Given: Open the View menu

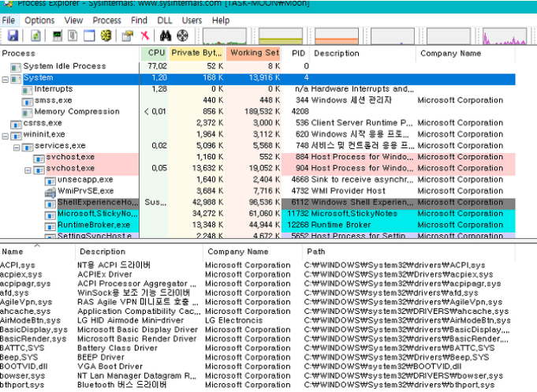Looking at the screenshot, I should [73, 21].
